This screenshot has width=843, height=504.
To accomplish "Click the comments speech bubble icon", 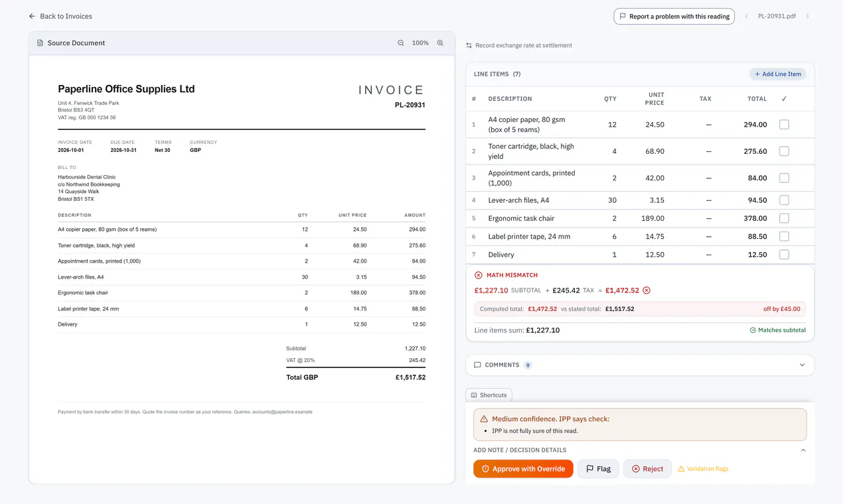I will [x=477, y=365].
